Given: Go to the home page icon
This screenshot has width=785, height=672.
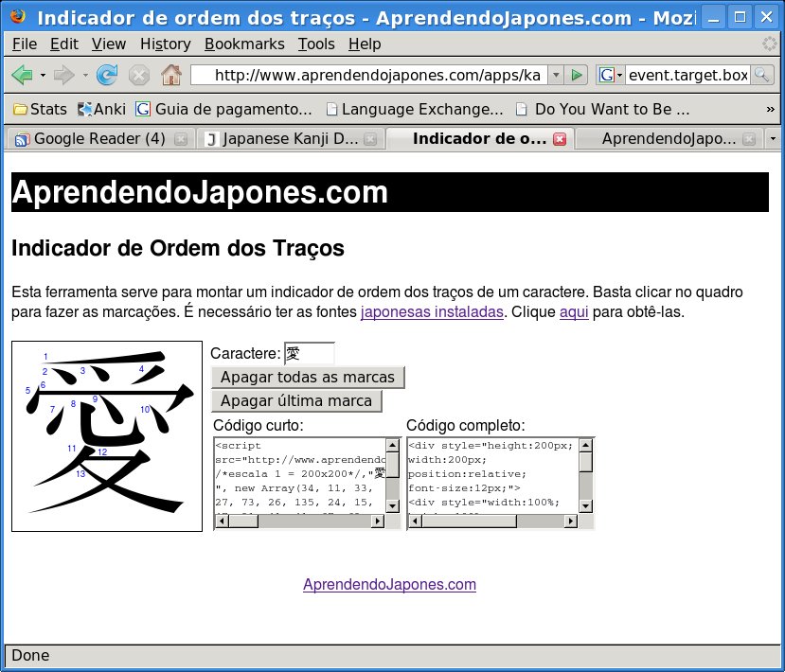Looking at the screenshot, I should (x=171, y=75).
